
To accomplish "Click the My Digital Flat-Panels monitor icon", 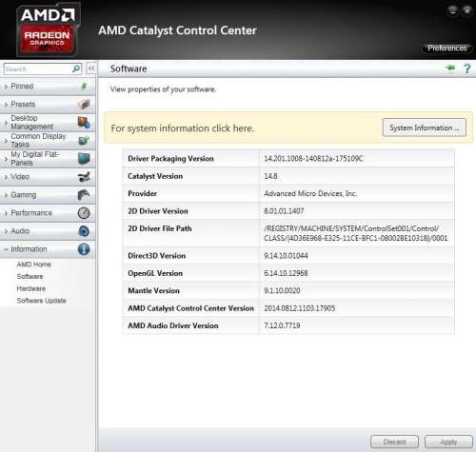I will [84, 158].
